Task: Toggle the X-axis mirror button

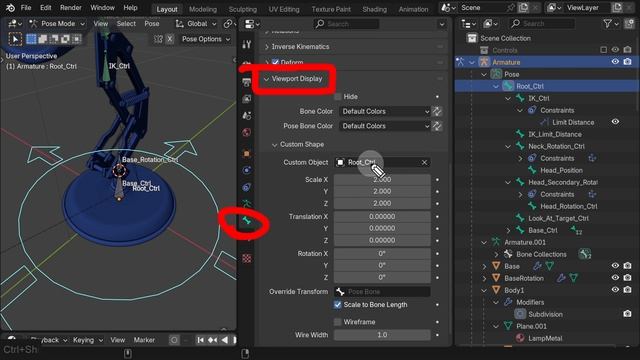Action: (170, 39)
